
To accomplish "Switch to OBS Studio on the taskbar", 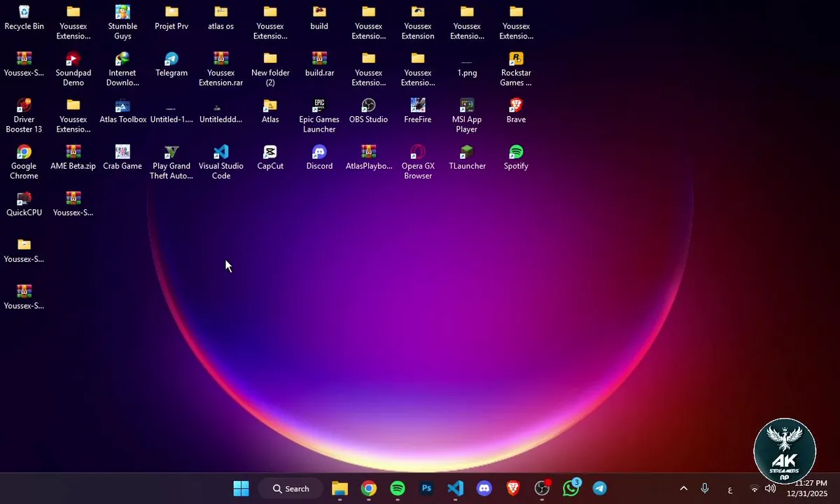I will 542,489.
